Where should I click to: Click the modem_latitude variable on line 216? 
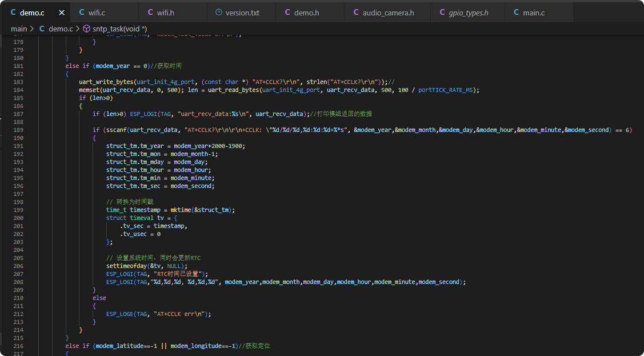coord(119,346)
